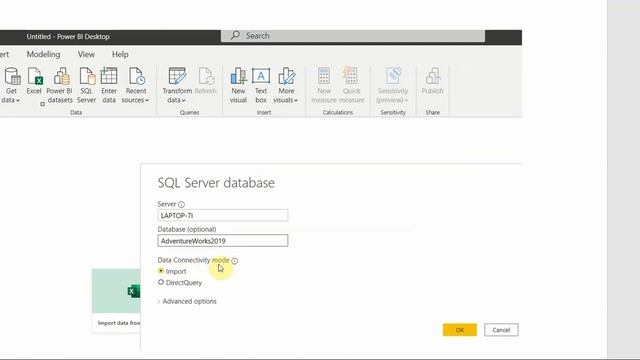The width and height of the screenshot is (640, 360).
Task: Click the Data group dialog launcher
Action: [42, 104]
